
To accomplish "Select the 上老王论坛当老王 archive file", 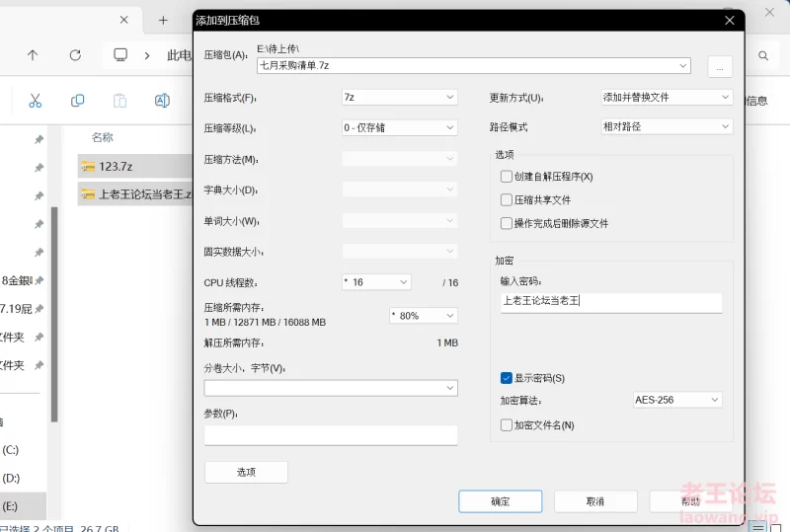I will 135,194.
